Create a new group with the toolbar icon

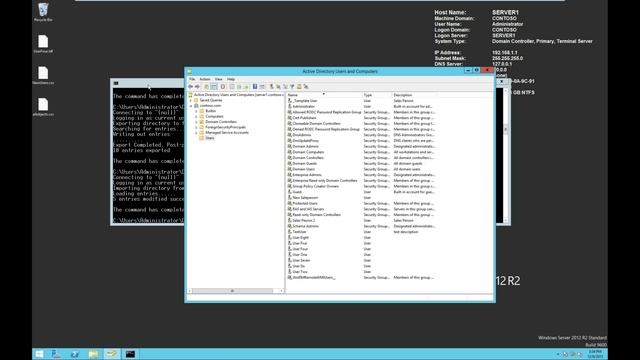278,87
